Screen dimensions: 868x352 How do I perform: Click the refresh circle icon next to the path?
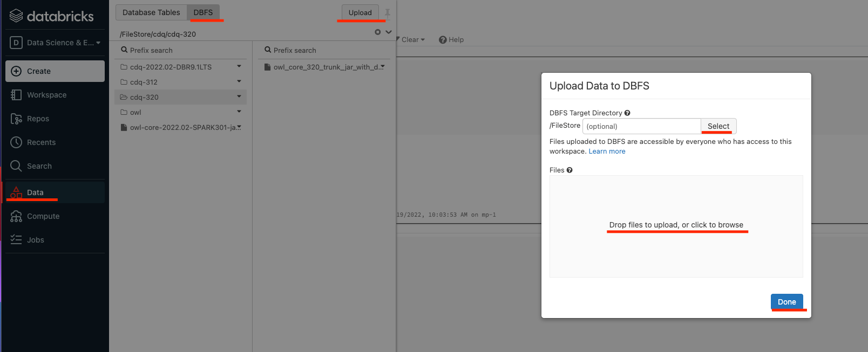(378, 32)
